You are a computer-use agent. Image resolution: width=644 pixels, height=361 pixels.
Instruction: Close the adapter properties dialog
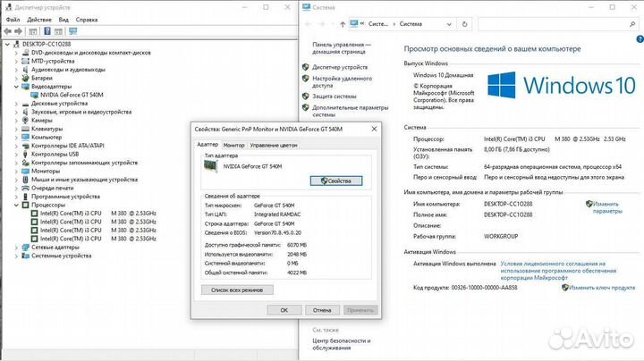point(374,129)
